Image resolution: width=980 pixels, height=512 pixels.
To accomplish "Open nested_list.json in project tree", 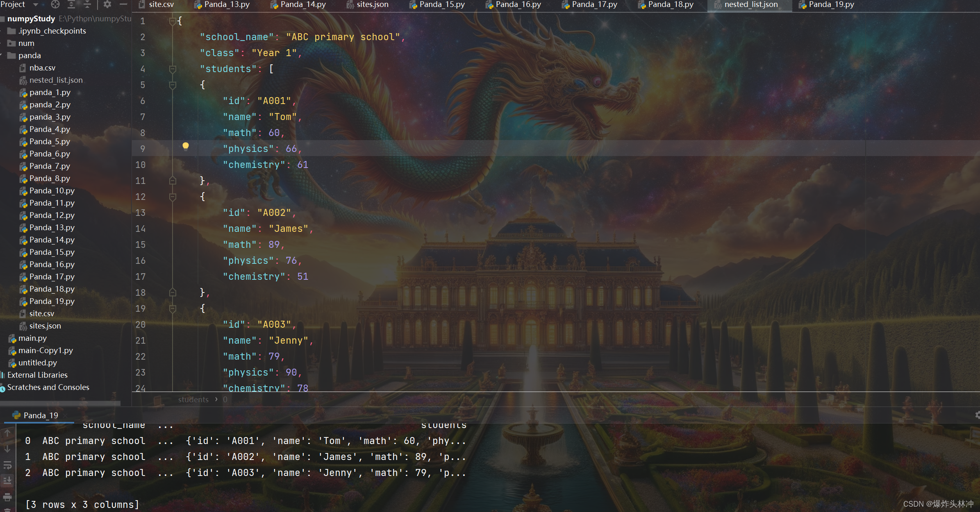I will point(56,80).
